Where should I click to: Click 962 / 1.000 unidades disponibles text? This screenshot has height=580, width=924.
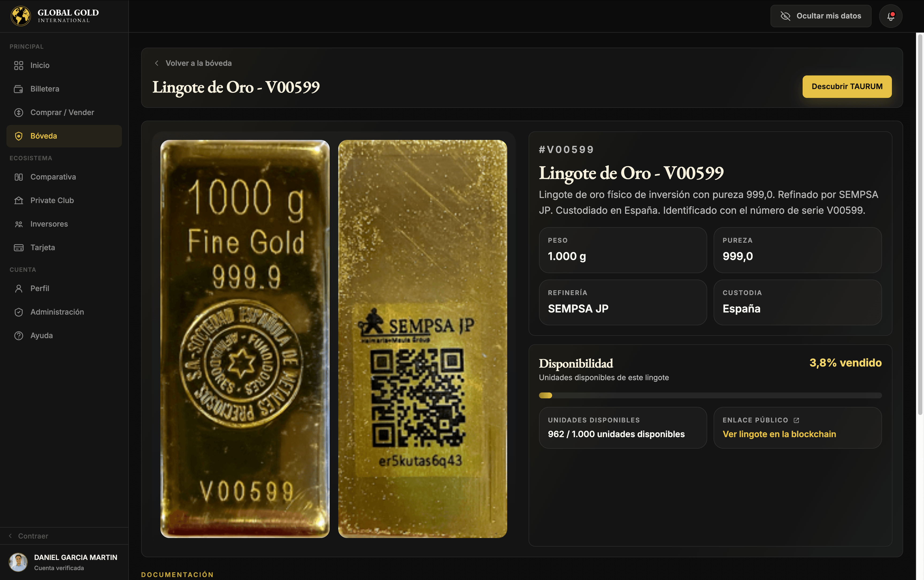616,434
